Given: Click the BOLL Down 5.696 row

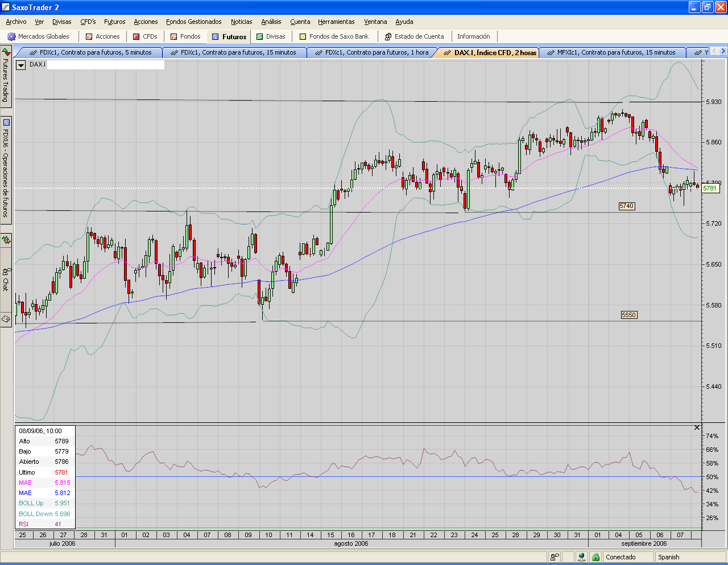Looking at the screenshot, I should coord(44,514).
